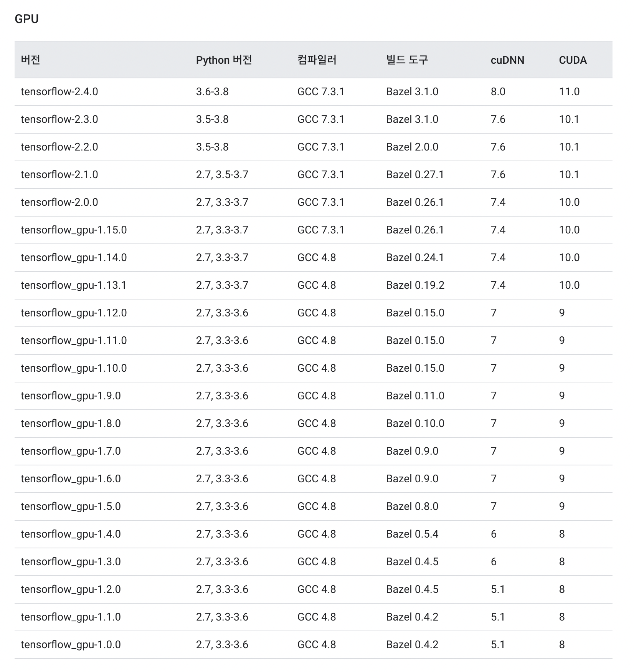634x672 pixels.
Task: Click the Bazel 0.8.0 cell
Action: coord(412,506)
